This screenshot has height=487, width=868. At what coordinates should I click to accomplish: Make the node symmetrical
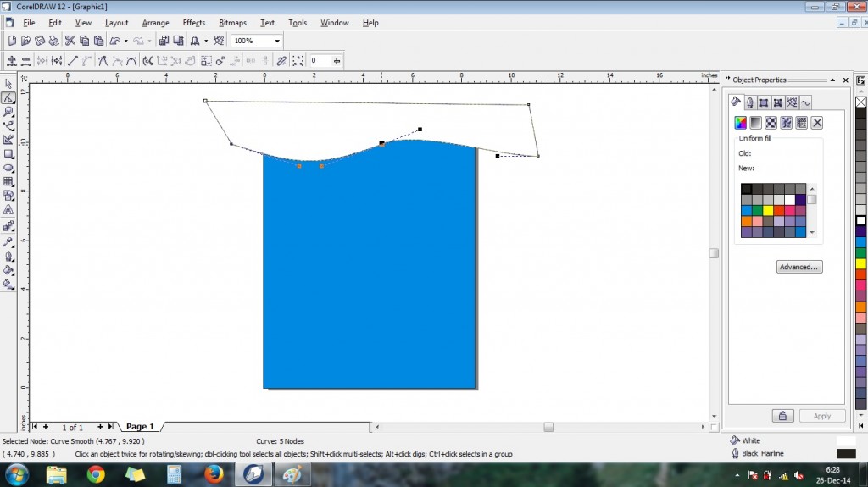[x=131, y=61]
